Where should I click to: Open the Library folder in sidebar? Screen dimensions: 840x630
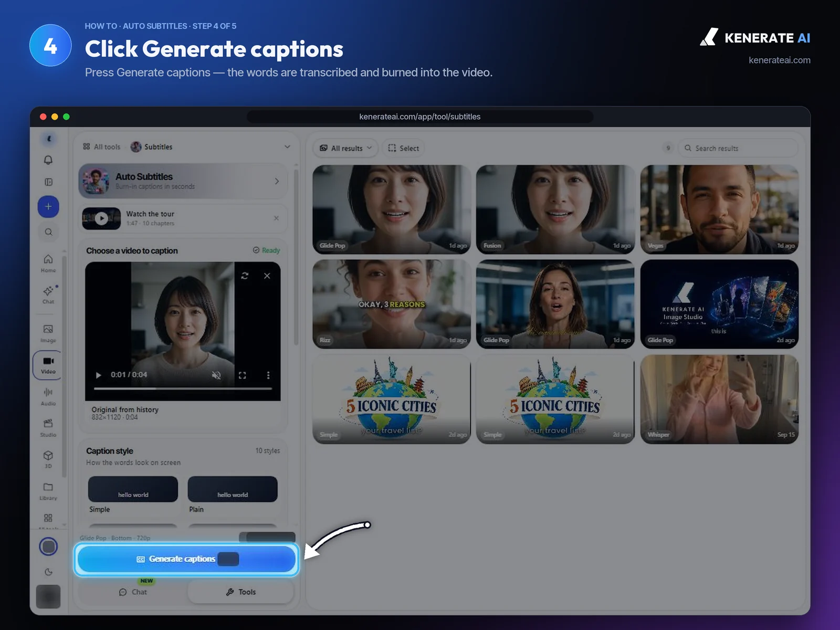[48, 491]
